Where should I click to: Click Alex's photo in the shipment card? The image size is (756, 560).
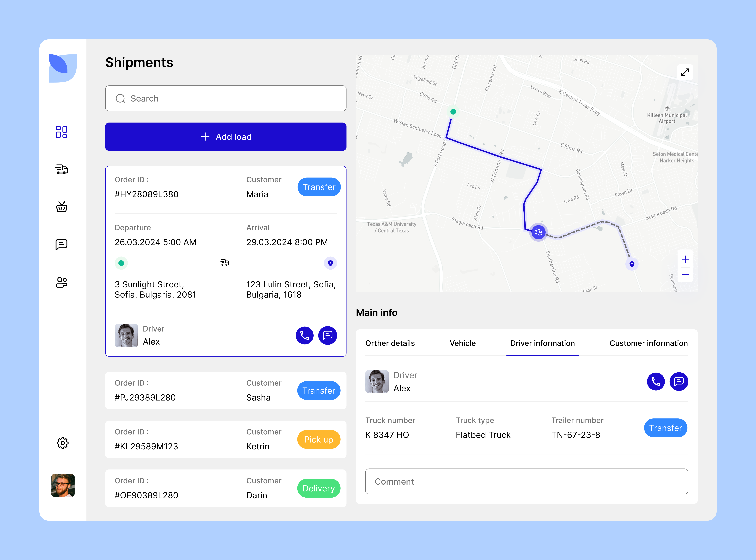click(x=126, y=335)
